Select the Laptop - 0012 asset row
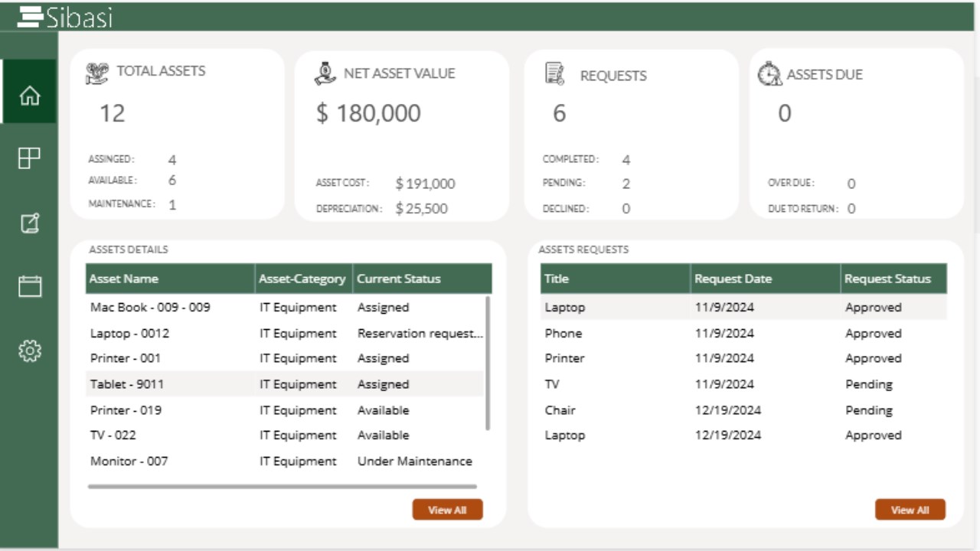Viewport: 980px width, 551px height. point(285,334)
